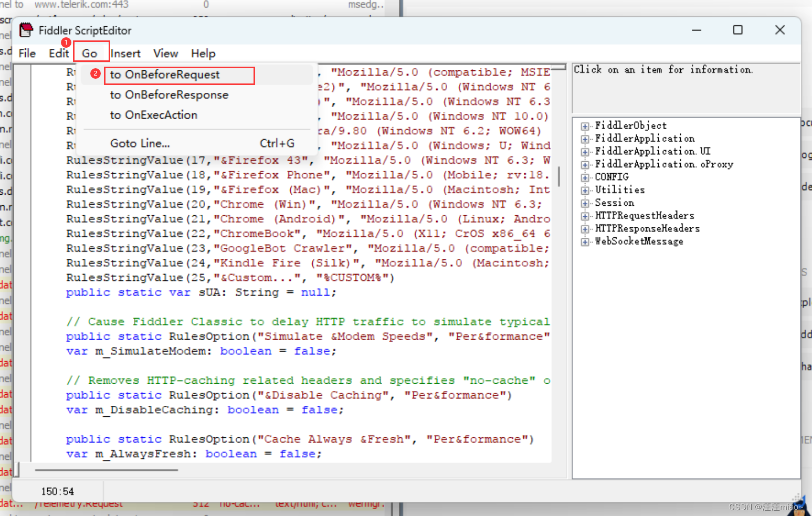812x516 pixels.
Task: Expand the FiddlerObject tree node
Action: tap(585, 126)
